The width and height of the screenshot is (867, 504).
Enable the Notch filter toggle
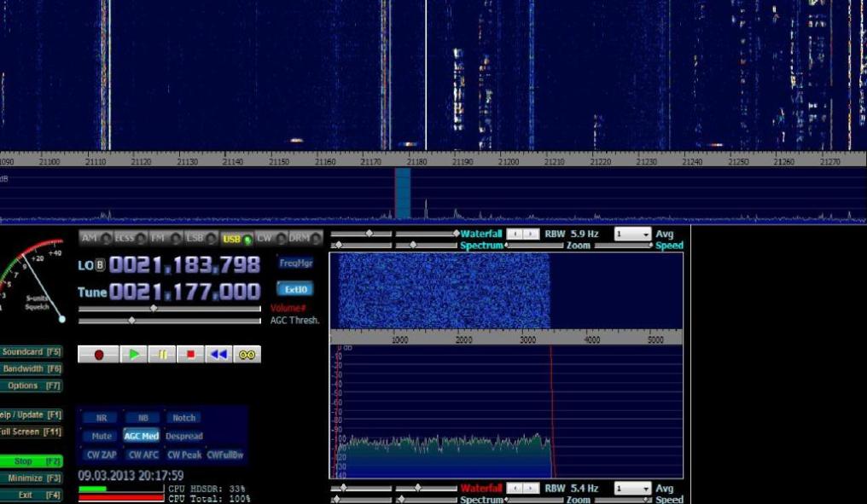point(183,418)
